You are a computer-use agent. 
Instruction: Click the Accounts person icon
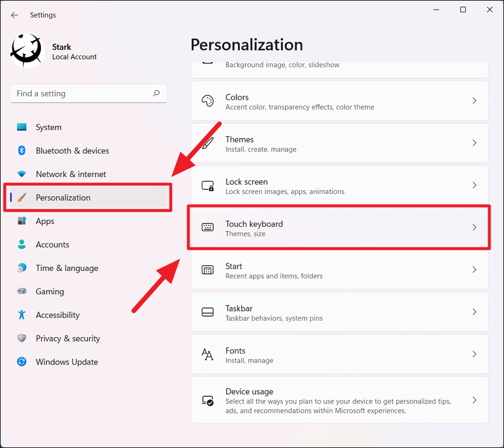pos(22,245)
